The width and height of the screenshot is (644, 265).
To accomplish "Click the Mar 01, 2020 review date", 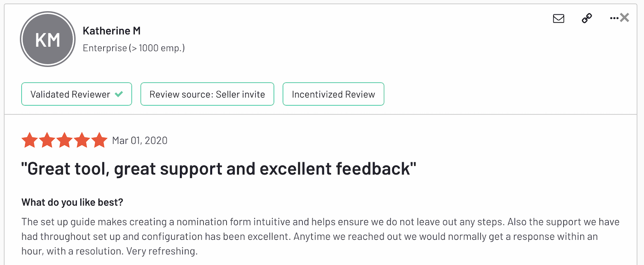I will [x=140, y=140].
